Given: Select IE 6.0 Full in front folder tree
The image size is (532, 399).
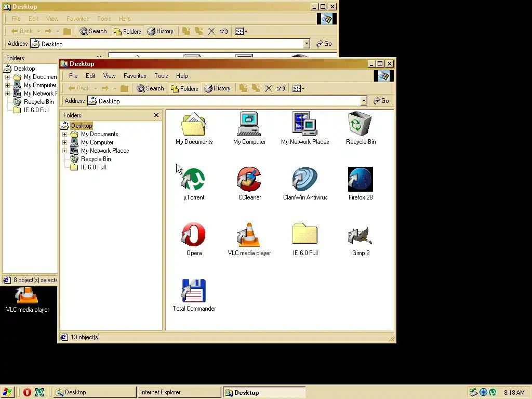Looking at the screenshot, I should pos(94,167).
